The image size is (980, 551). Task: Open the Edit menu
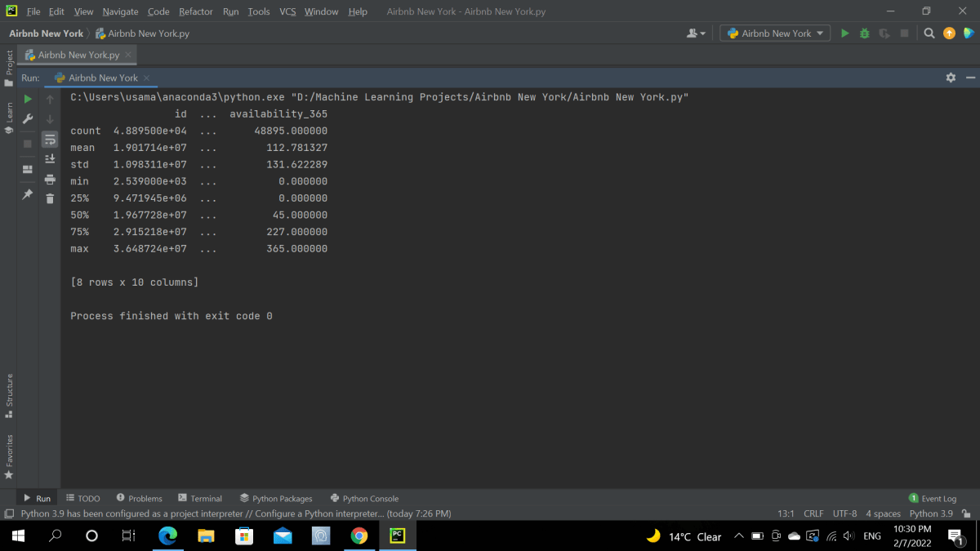[x=56, y=11]
